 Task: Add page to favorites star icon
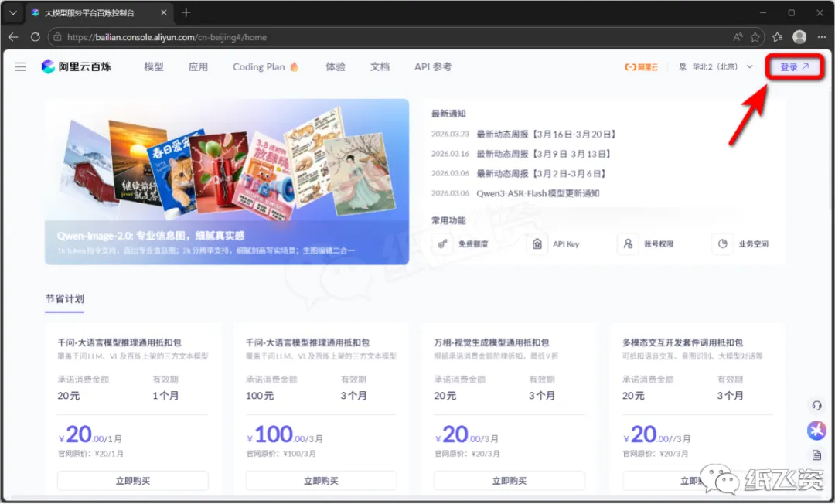click(x=755, y=37)
